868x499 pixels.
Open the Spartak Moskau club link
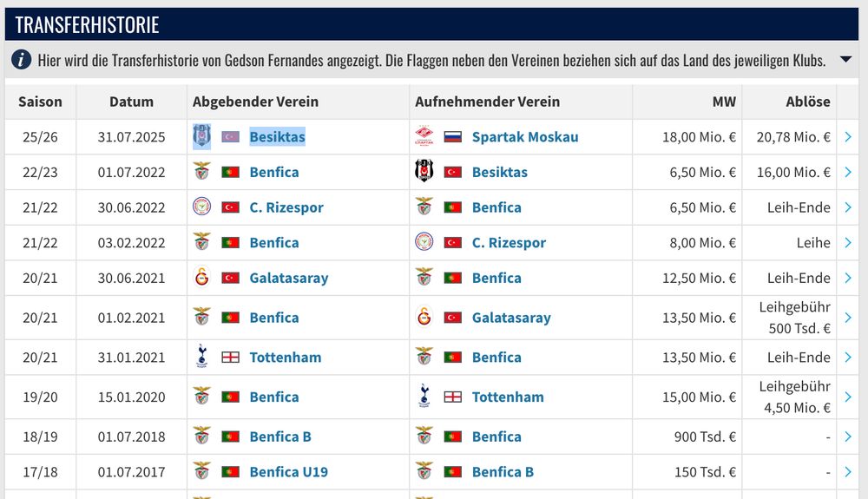point(525,136)
